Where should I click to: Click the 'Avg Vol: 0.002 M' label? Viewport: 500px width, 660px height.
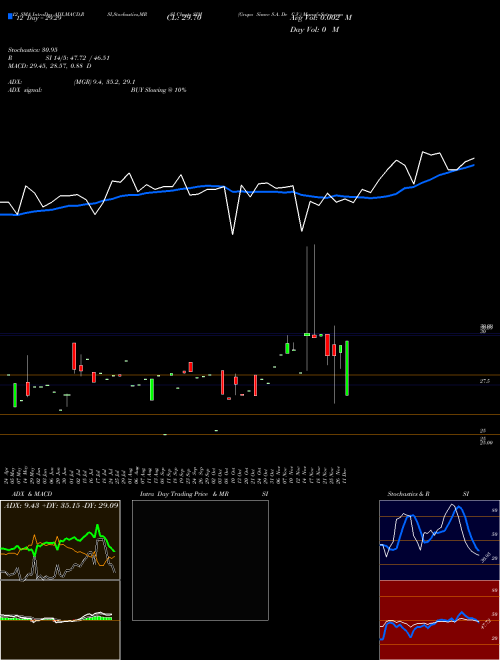coord(321,18)
